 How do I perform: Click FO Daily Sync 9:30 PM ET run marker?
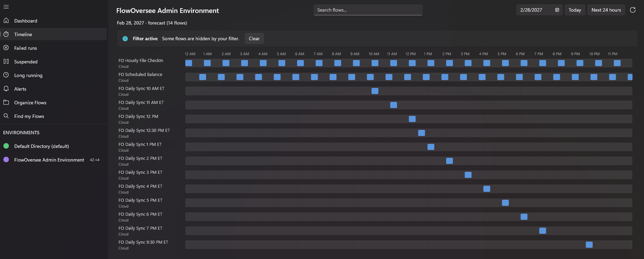coord(589,245)
